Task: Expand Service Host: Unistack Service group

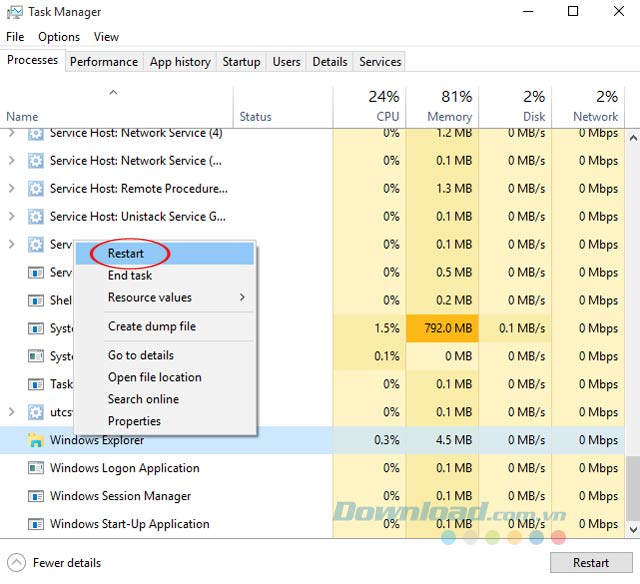Action: tap(11, 216)
